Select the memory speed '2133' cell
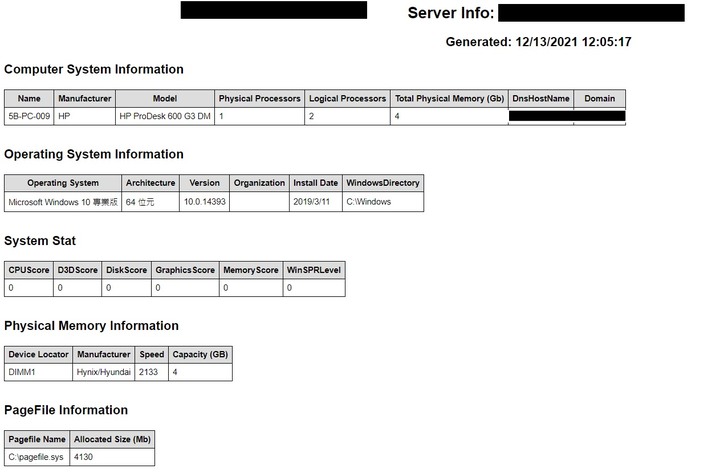The width and height of the screenshot is (720, 473). [152, 372]
